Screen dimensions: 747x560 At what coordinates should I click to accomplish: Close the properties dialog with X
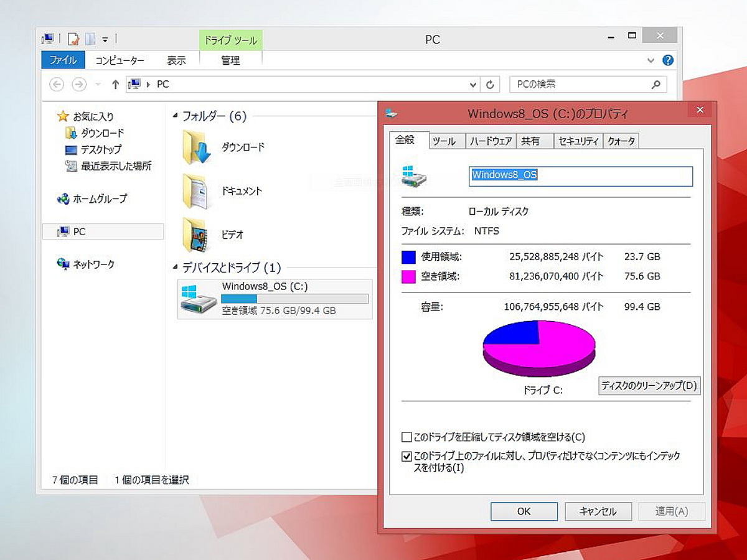coord(700,110)
